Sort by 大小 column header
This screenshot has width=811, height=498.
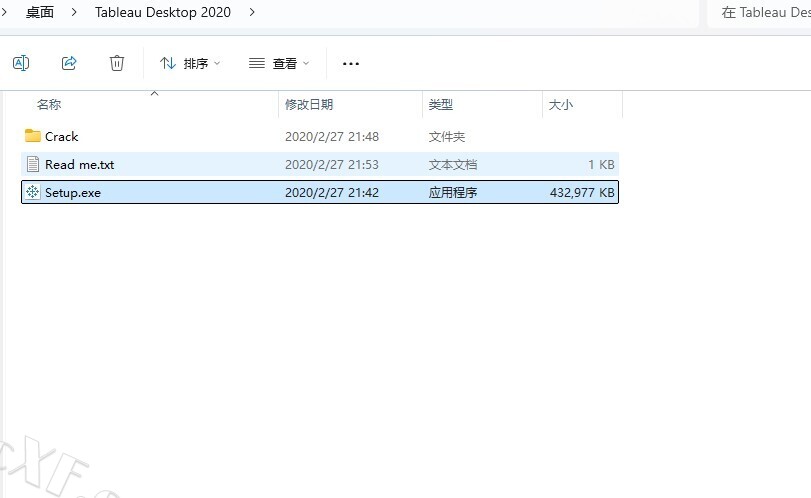click(x=561, y=104)
